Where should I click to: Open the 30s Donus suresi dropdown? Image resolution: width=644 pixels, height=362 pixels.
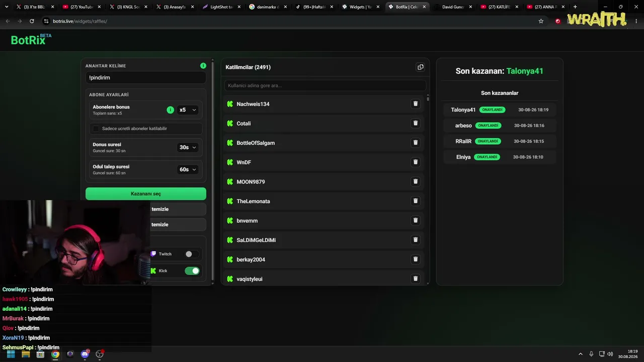tap(188, 147)
